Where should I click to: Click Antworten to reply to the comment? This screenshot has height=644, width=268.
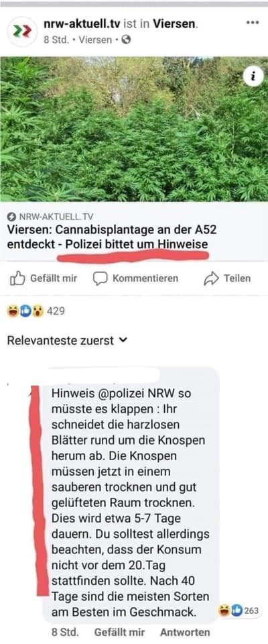(x=185, y=632)
